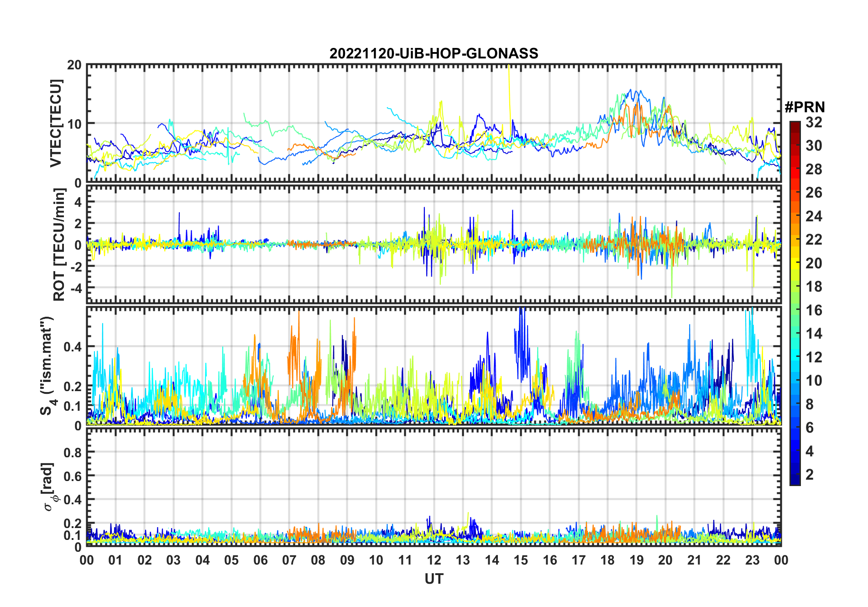Screen dimensions: 868x607
Task: Click the 03 hour tick on UT axis
Action: coord(173,560)
